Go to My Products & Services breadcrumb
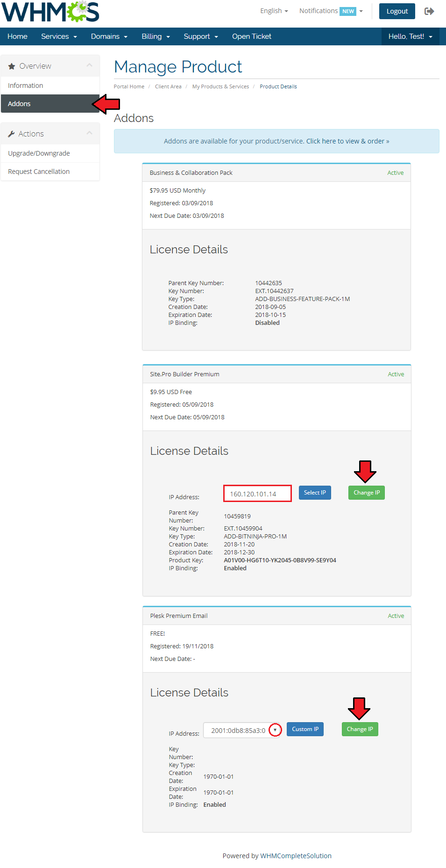Viewport: 446px width, 868px height. click(220, 86)
